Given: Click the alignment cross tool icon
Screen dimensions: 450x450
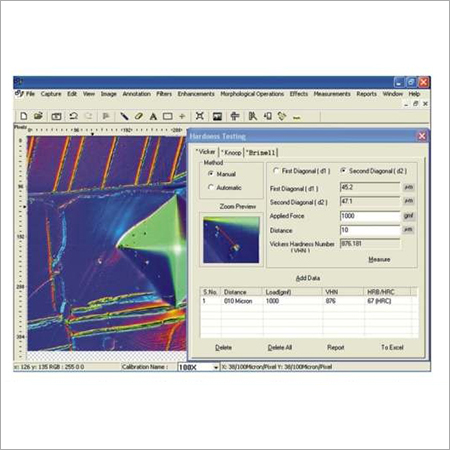Looking at the screenshot, I should (235, 116).
